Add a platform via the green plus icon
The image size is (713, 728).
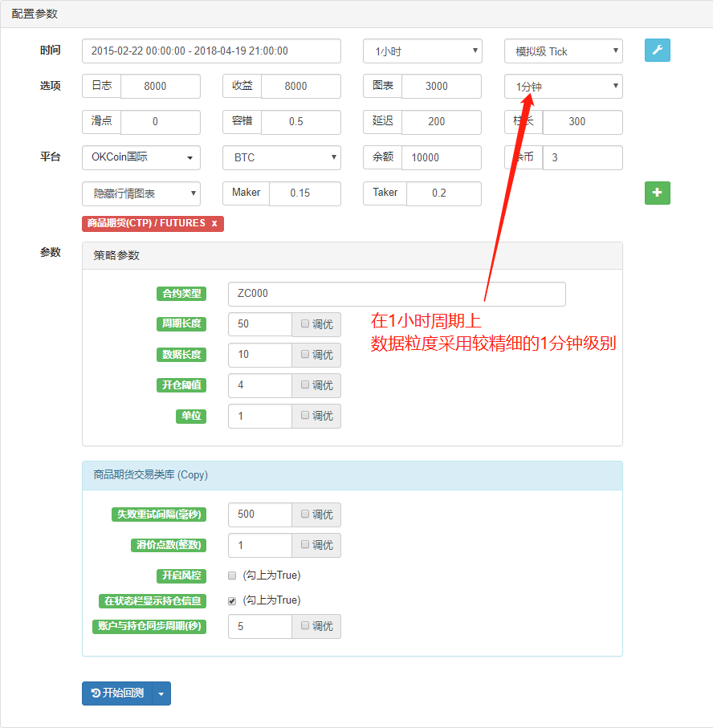(x=657, y=193)
